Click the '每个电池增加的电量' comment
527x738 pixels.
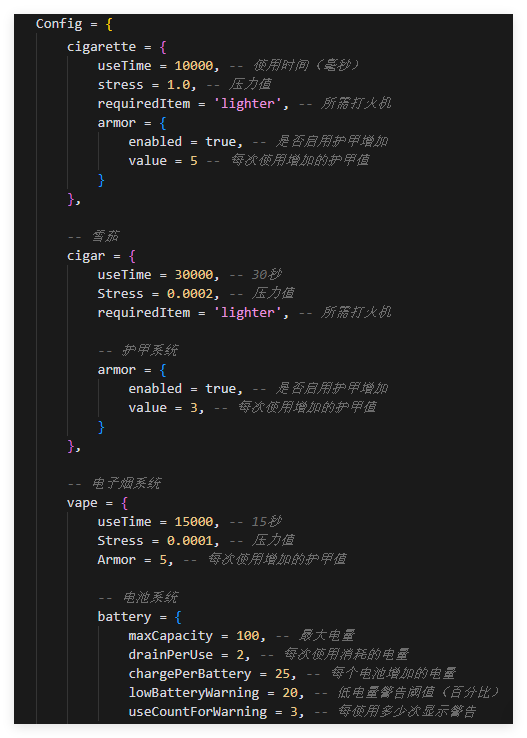[393, 674]
